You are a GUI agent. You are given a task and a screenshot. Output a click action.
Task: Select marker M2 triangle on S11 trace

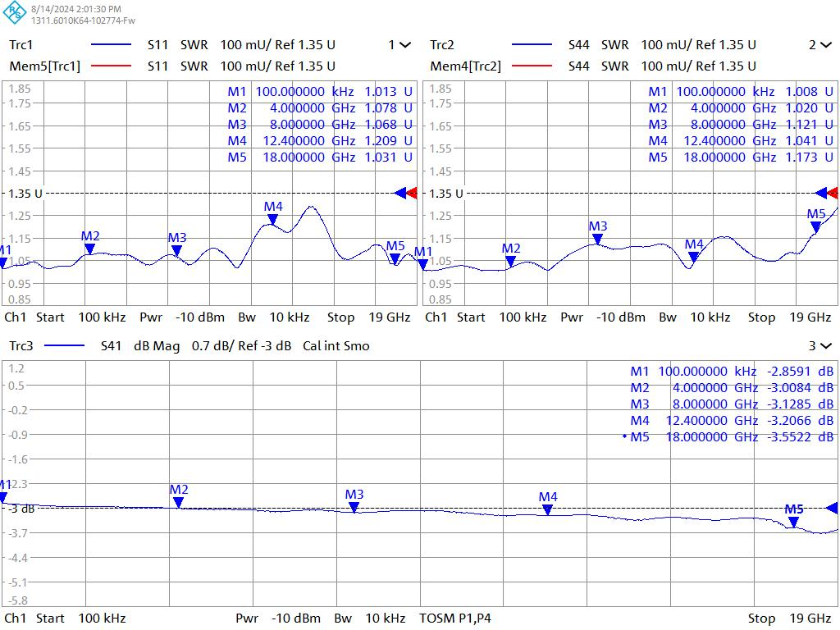coord(90,249)
